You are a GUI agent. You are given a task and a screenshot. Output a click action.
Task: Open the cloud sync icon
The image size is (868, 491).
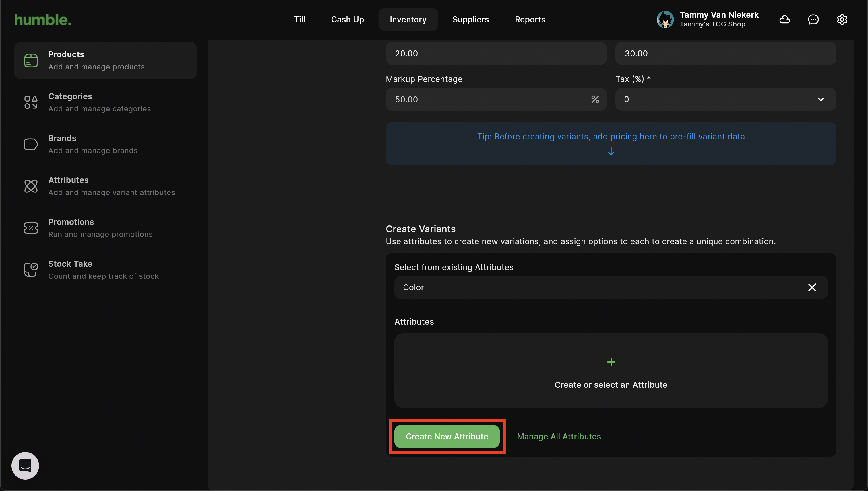[785, 20]
